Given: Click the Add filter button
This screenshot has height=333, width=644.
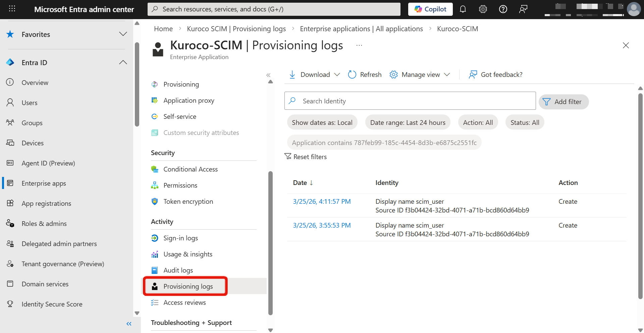Looking at the screenshot, I should [563, 102].
